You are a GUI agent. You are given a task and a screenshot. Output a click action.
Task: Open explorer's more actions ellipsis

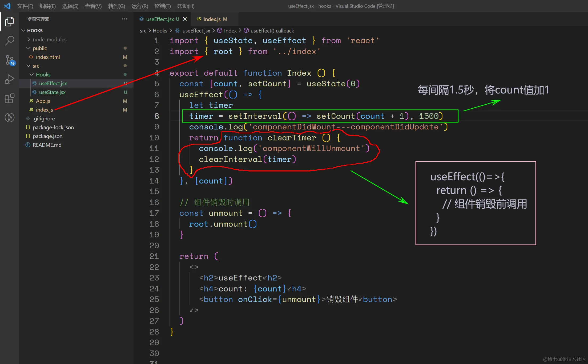pyautogui.click(x=124, y=19)
